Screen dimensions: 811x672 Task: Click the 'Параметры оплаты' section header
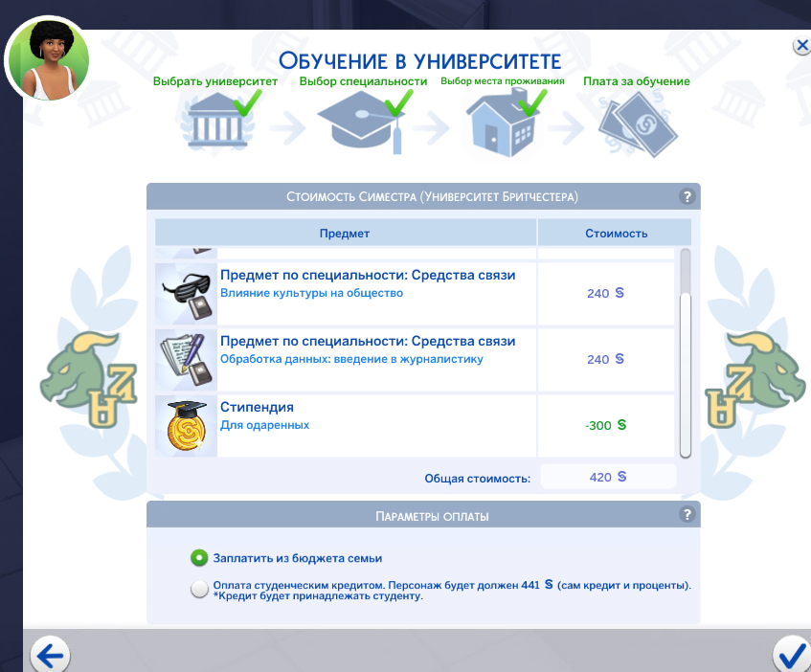tap(423, 514)
